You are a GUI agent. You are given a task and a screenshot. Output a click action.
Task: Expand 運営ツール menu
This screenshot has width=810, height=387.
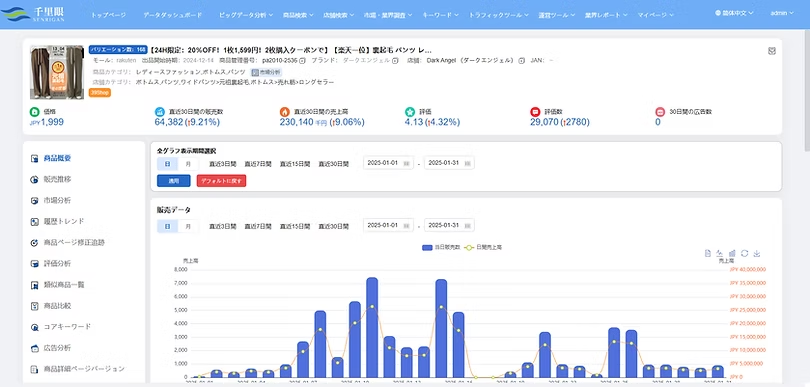[x=555, y=15]
